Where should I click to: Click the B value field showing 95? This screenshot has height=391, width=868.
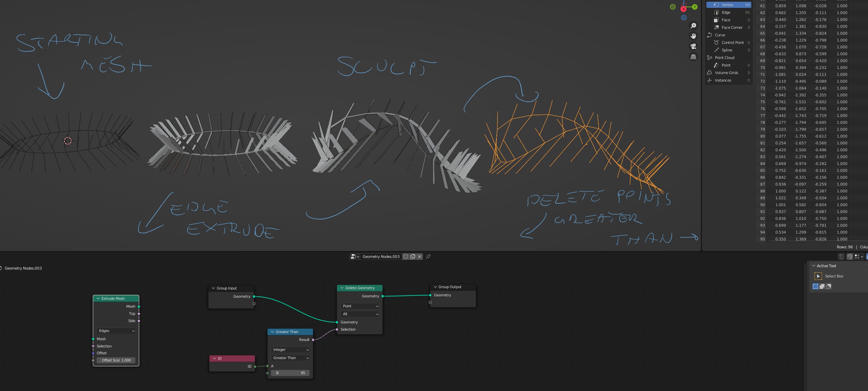point(290,373)
